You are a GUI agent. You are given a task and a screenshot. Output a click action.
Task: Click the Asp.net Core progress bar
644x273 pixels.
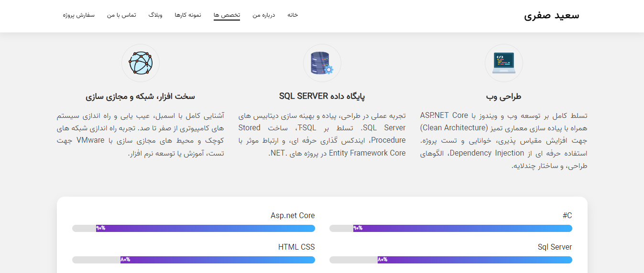[x=194, y=228]
